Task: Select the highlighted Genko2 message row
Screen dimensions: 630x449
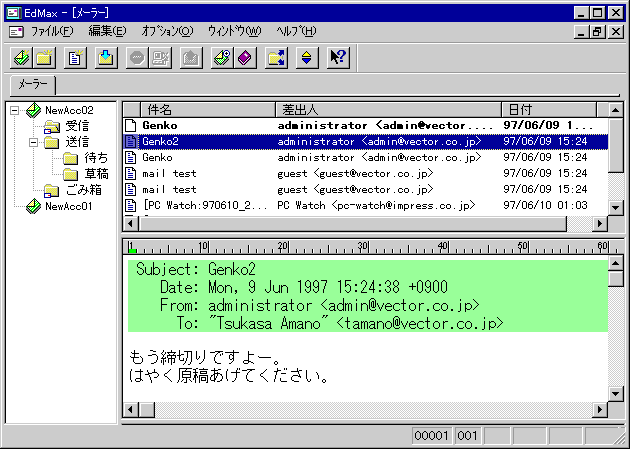Action: 366,141
